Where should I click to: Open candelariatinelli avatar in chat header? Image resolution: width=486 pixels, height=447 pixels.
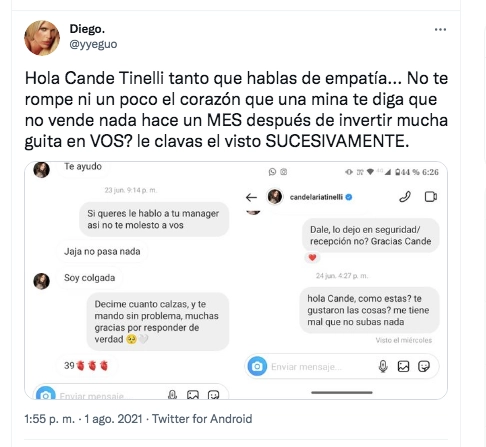tap(275, 197)
